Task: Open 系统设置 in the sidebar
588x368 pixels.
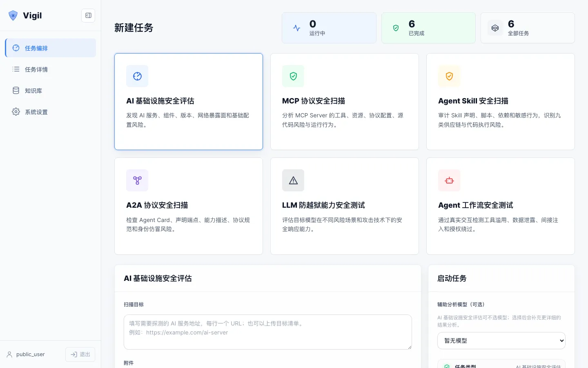Action: [51, 112]
